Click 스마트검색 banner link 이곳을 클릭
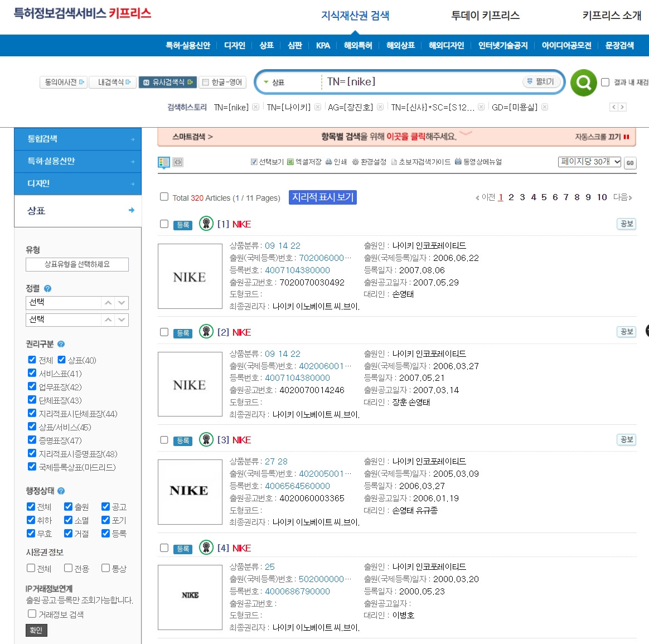Viewport: 649px width, 644px height. coord(406,137)
